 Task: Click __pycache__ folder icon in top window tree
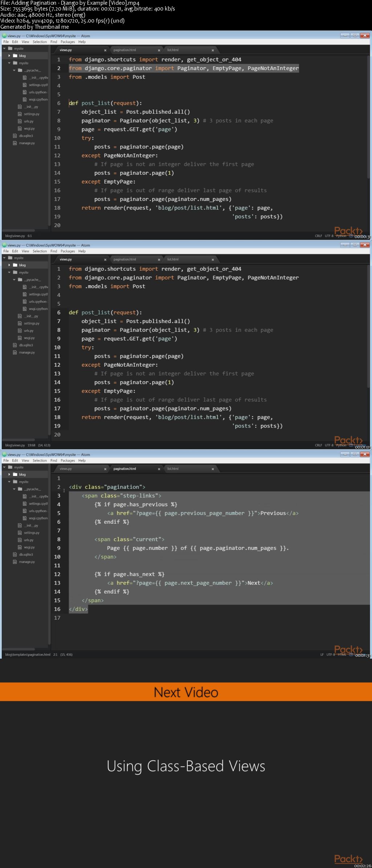click(20, 71)
